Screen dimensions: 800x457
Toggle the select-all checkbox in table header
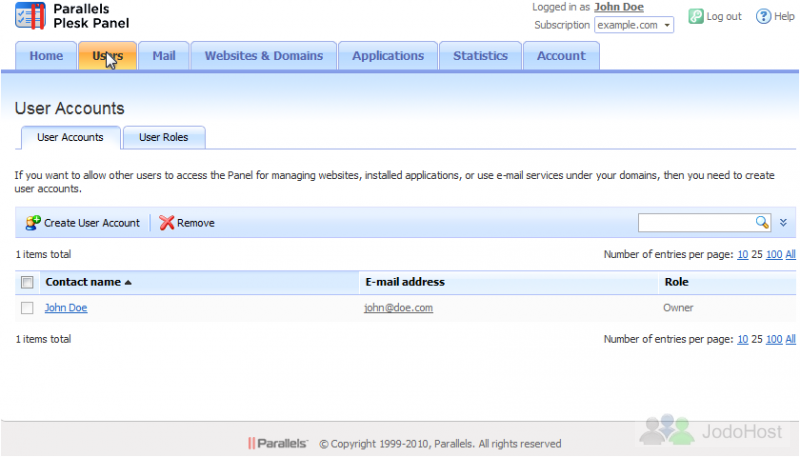tap(27, 283)
